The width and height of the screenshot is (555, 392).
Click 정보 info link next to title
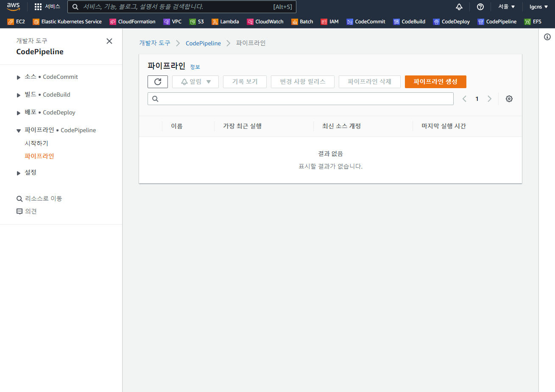(x=195, y=67)
